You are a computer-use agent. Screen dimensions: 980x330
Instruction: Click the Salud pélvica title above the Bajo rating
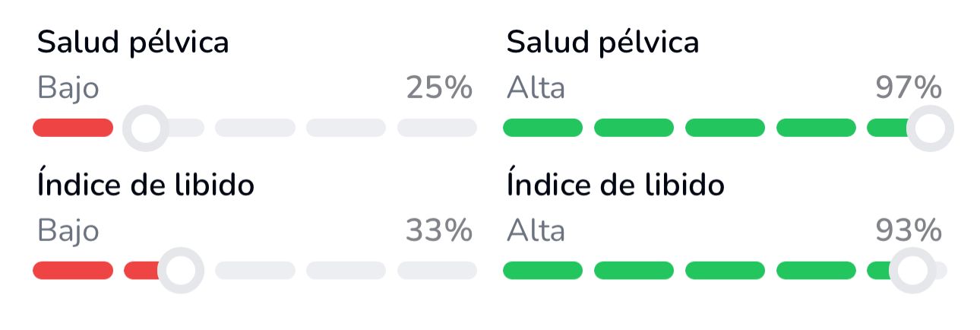(x=133, y=43)
